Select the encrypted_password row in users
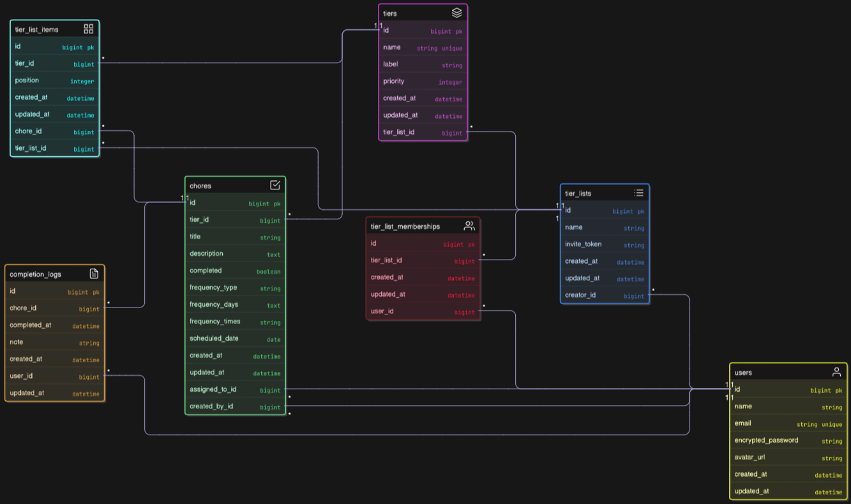The height and width of the screenshot is (504, 851). click(788, 441)
